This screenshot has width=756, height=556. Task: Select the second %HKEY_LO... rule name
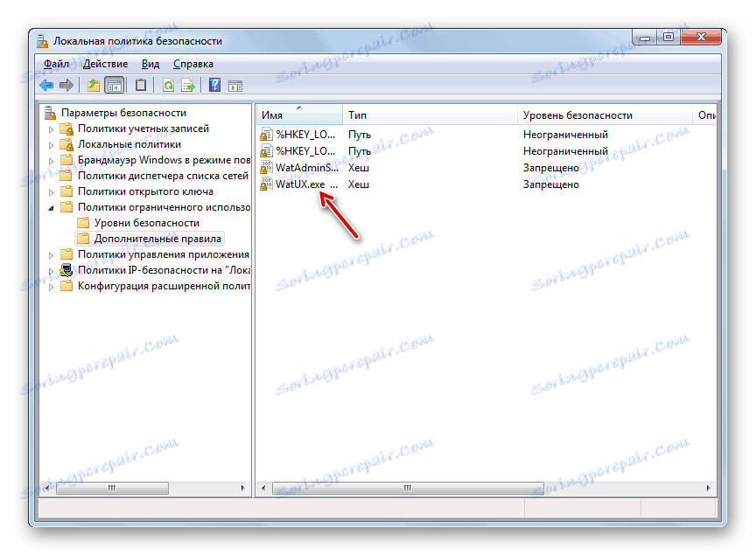tap(305, 151)
